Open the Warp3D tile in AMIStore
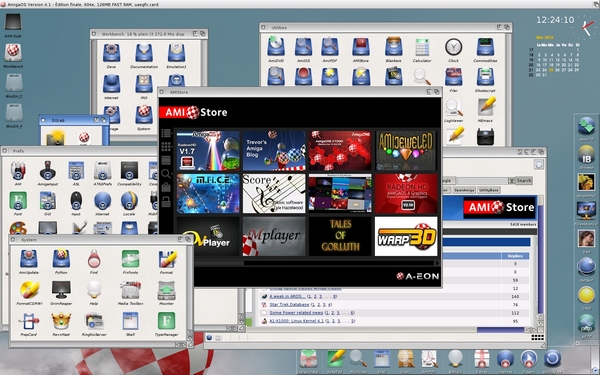The image size is (600, 375). pos(406,236)
